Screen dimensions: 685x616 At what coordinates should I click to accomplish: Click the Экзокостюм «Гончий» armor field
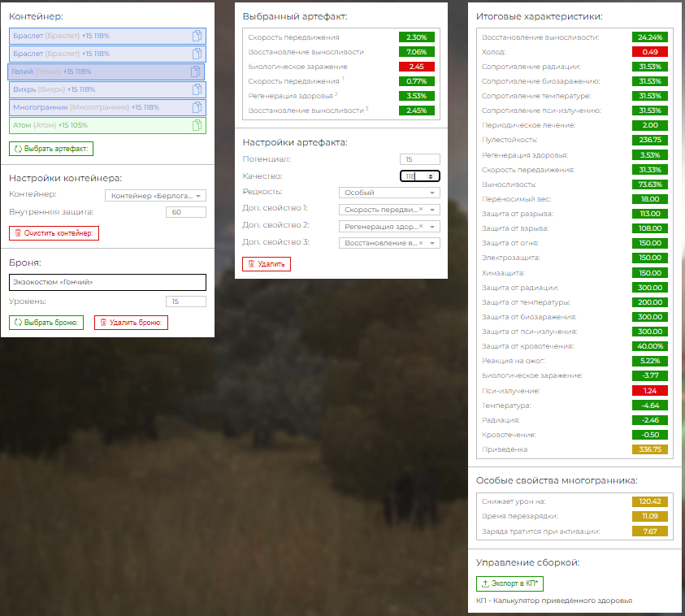(x=107, y=282)
